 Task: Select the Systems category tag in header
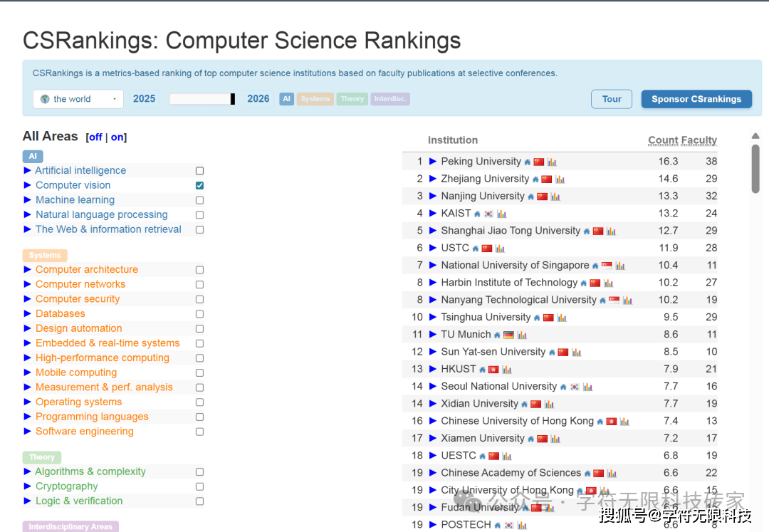pos(315,99)
